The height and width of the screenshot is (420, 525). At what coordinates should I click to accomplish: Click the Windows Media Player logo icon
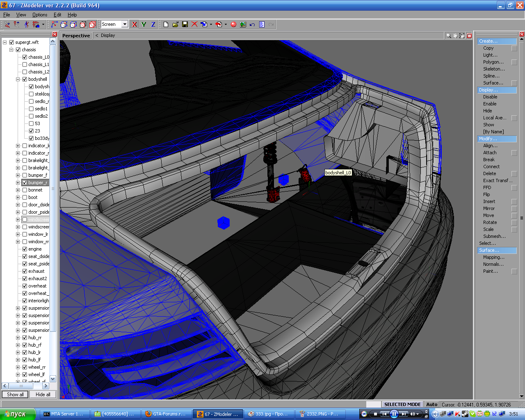click(364, 414)
